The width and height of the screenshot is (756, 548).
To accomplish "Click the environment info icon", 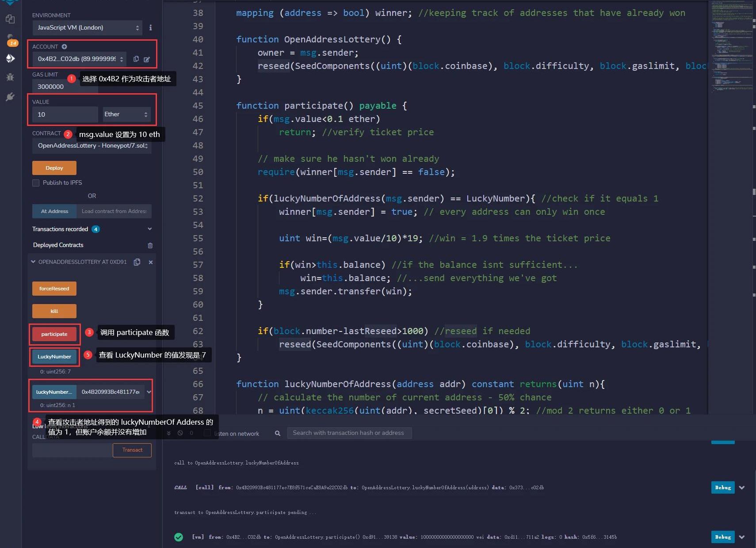I will coord(150,27).
